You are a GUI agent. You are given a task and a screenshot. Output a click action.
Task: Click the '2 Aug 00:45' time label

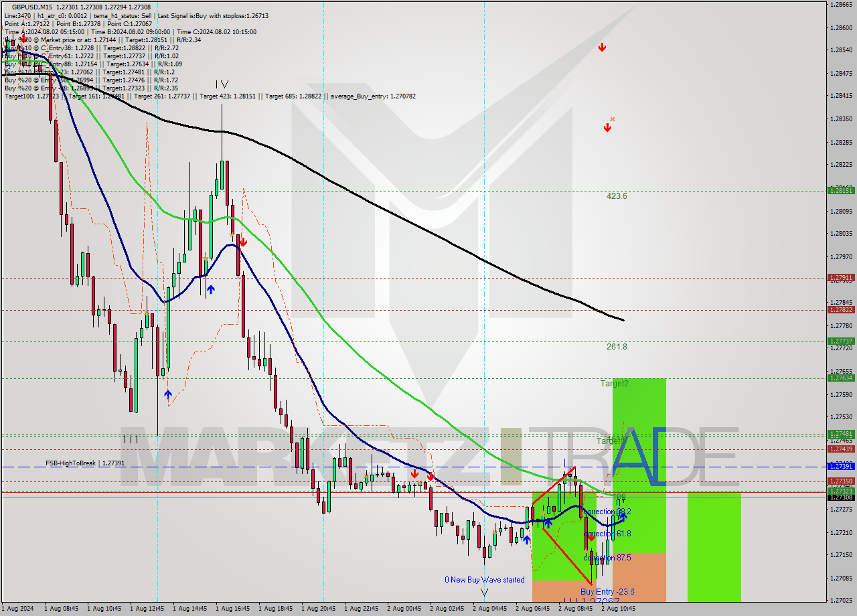coord(404,609)
